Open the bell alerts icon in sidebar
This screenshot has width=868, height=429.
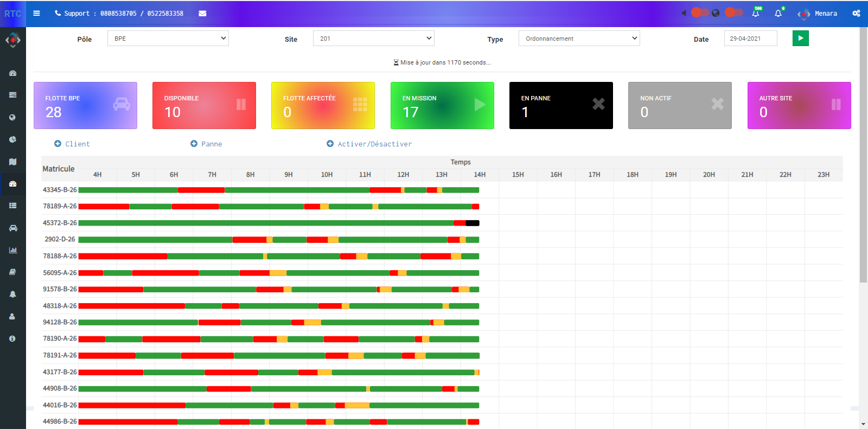12,294
